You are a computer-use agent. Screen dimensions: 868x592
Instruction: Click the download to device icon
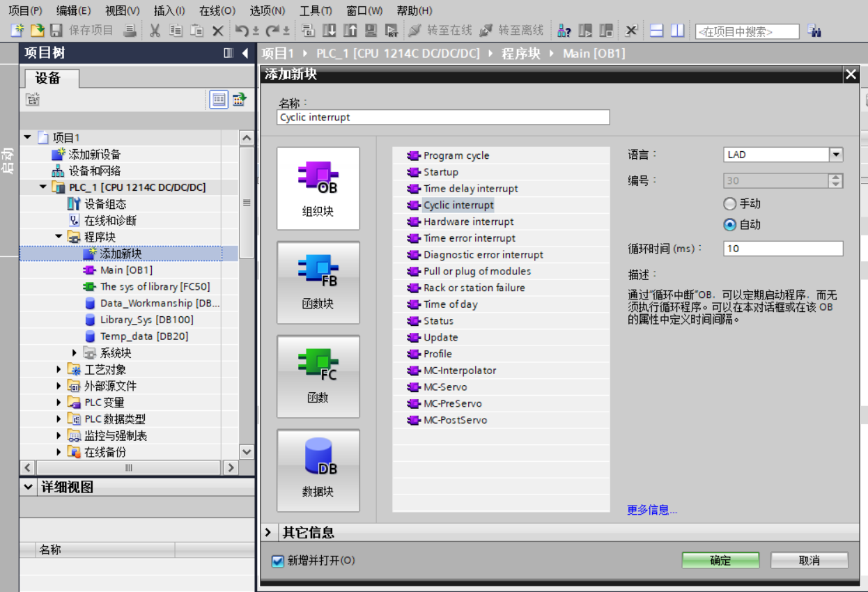330,31
